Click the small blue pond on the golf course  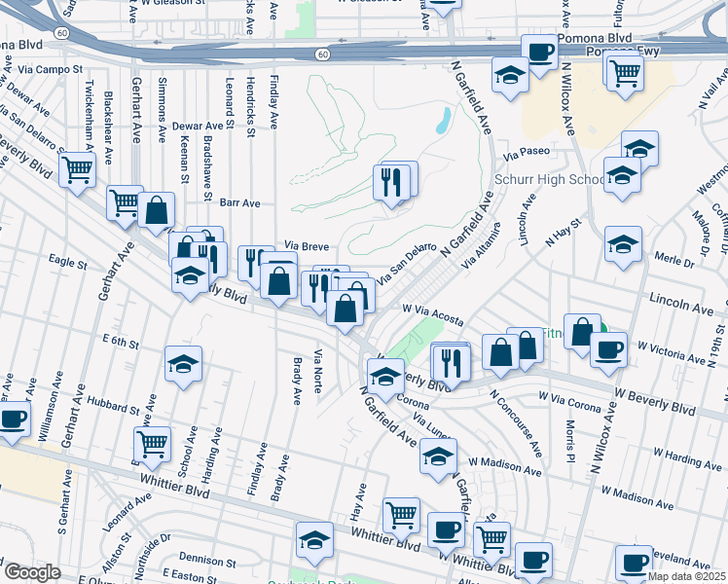pyautogui.click(x=444, y=121)
